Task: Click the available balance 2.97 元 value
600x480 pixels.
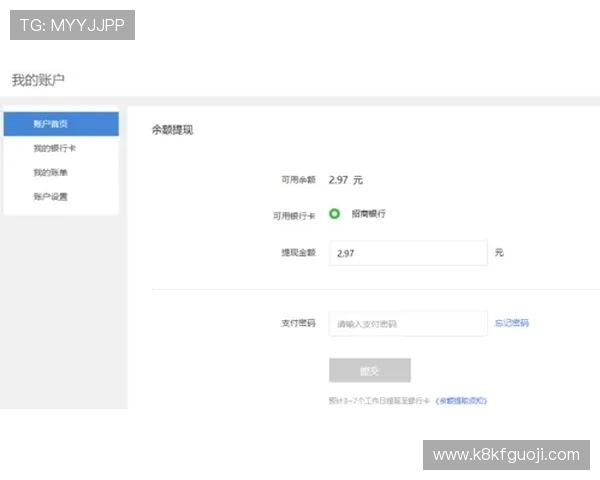Action: (346, 180)
